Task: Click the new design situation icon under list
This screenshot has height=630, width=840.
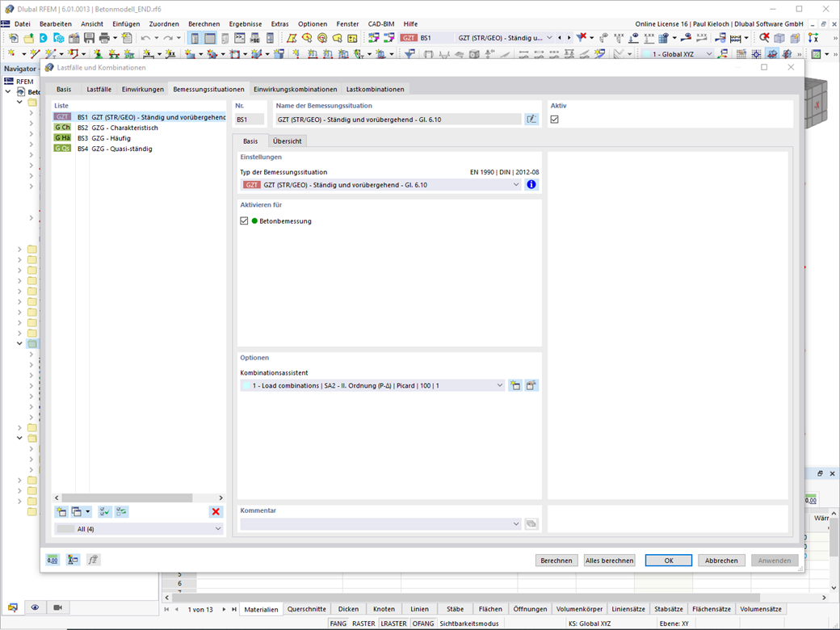Action: [x=61, y=511]
